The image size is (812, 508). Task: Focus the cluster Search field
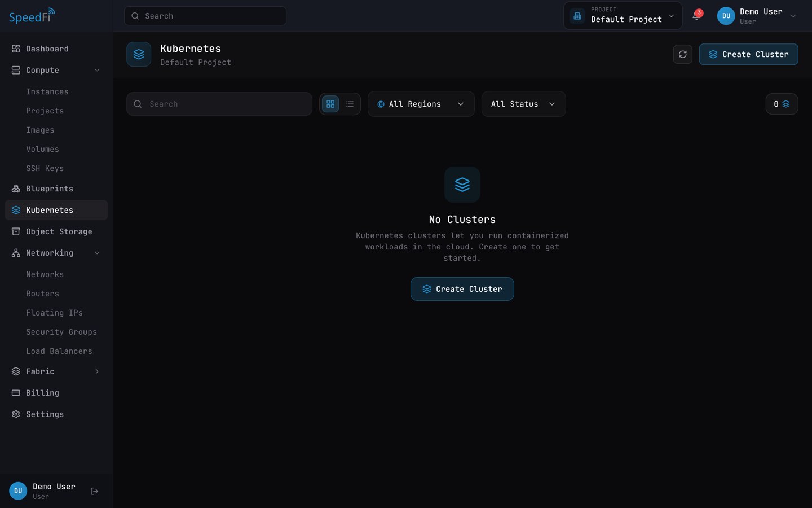coord(219,104)
